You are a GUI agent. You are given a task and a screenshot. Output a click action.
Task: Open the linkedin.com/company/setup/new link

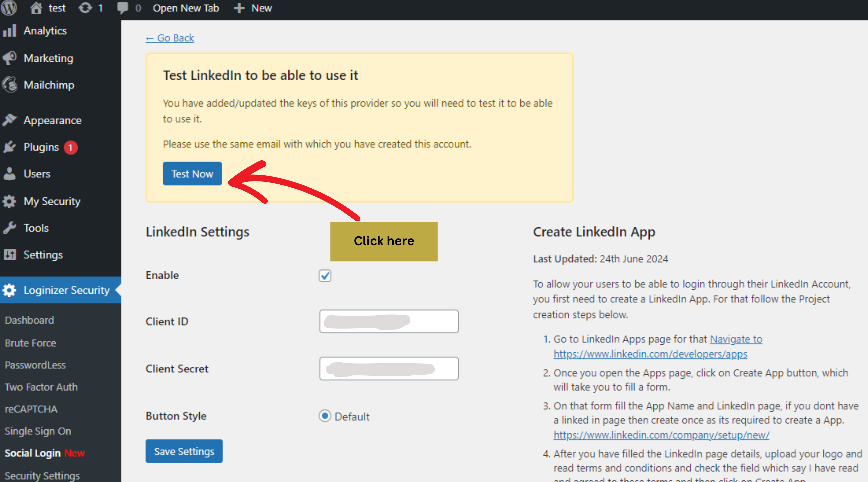pos(662,435)
